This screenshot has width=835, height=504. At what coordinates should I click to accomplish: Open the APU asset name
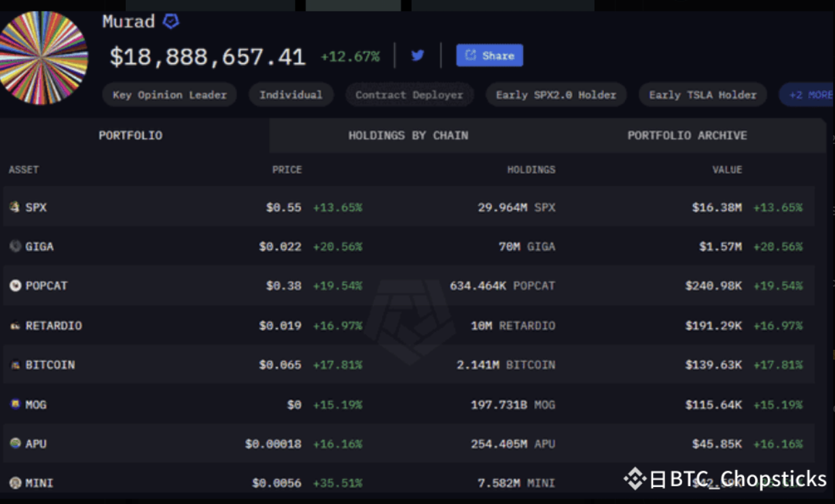(36, 444)
